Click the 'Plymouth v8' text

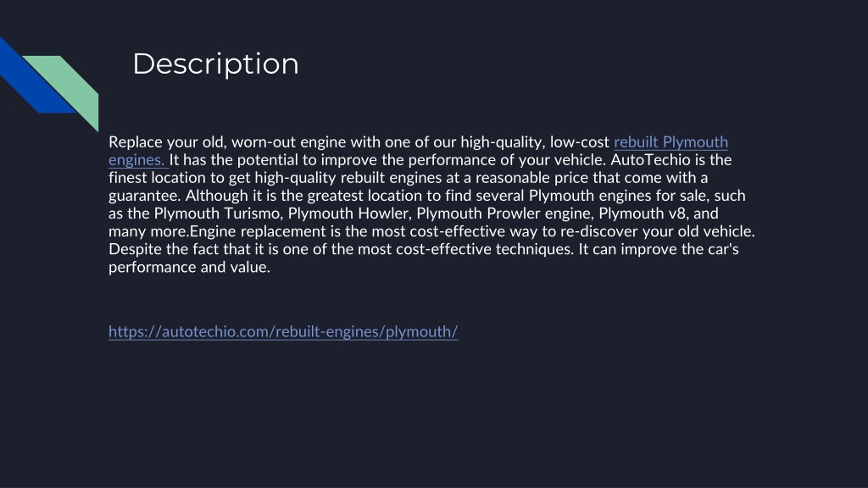click(x=643, y=213)
